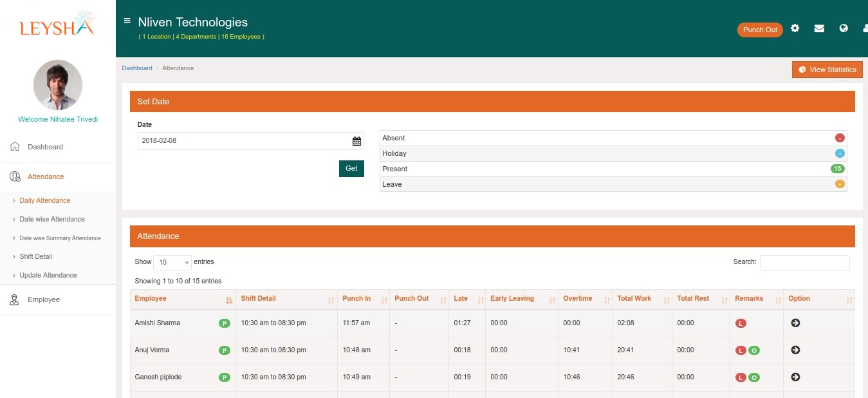Follow the Dashboard breadcrumb link
The width and height of the screenshot is (868, 398).
137,68
